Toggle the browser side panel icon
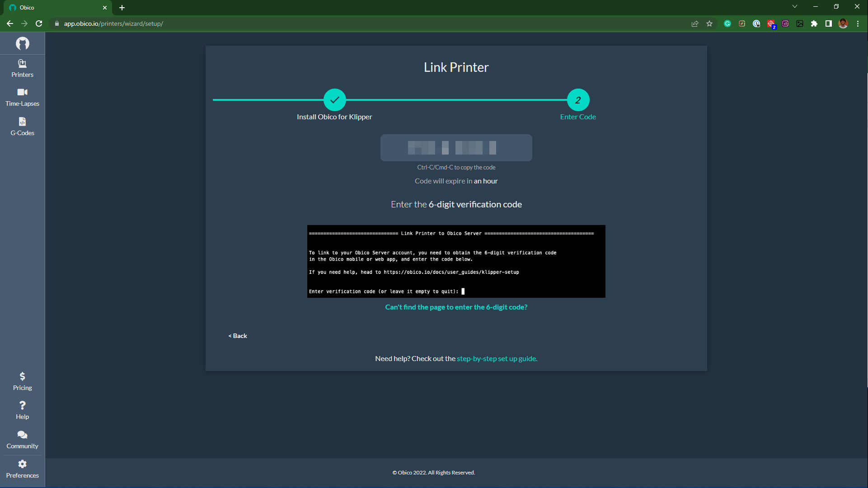 [x=829, y=23]
